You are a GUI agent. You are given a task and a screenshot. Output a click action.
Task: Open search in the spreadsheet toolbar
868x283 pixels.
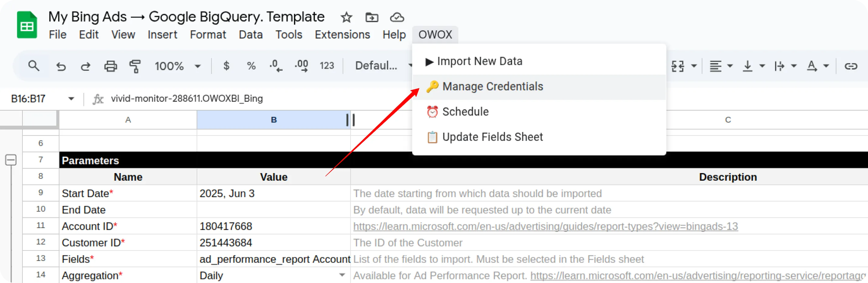(34, 66)
